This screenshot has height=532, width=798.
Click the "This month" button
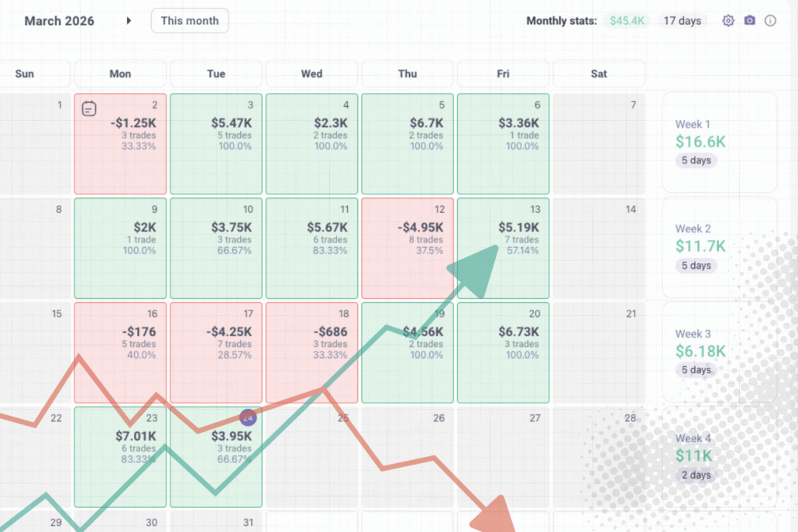190,21
